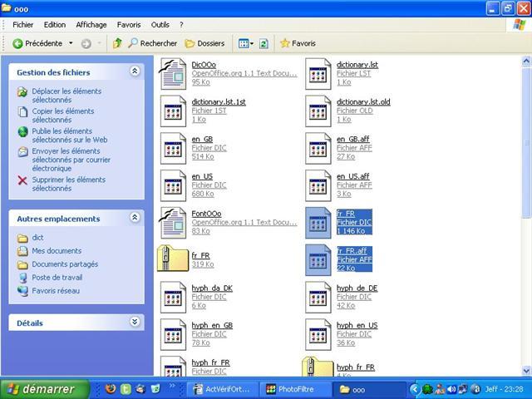Viewport: 532px width, 399px height.
Task: Click the highlighted fr_FR.aff file icon
Action: 318,260
